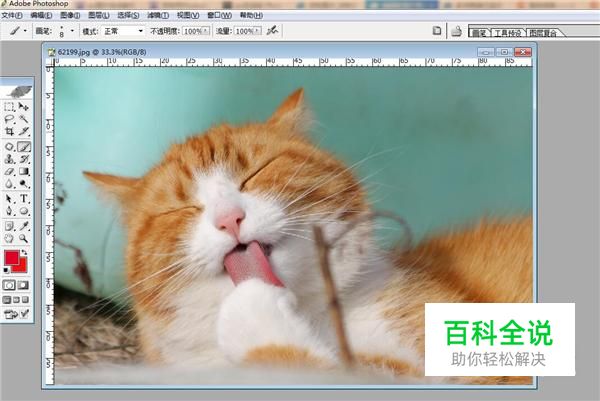
Task: Select the Rectangular Marquee tool
Action: pyautogui.click(x=9, y=107)
